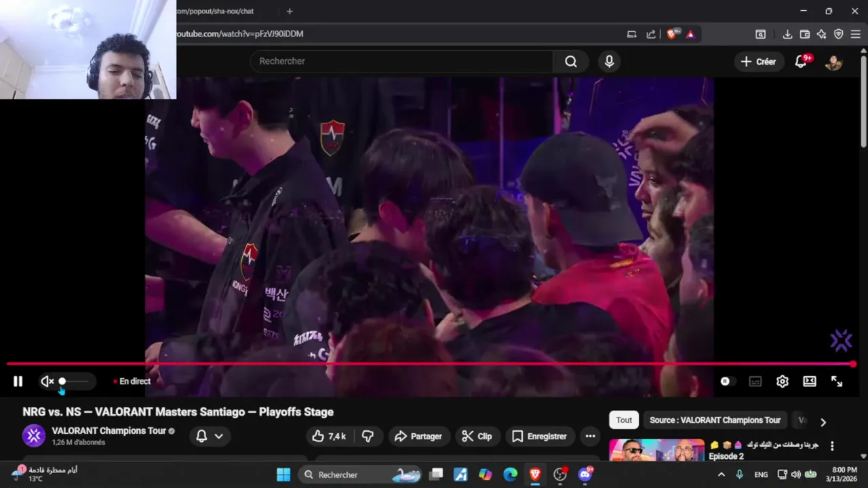Viewport: 868px width, 488px height.
Task: Show hidden system tray icons
Action: (721, 474)
